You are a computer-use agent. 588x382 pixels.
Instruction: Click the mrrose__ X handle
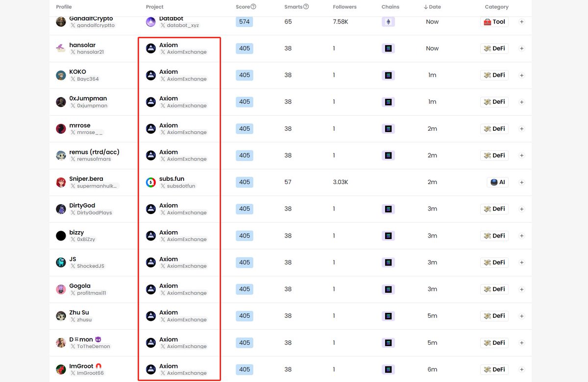pyautogui.click(x=87, y=132)
